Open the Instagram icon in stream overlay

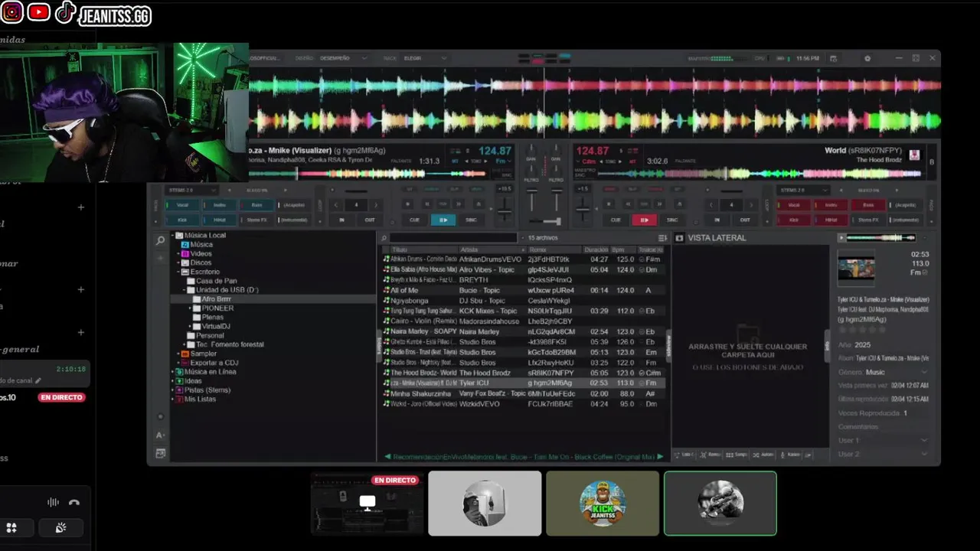point(11,12)
